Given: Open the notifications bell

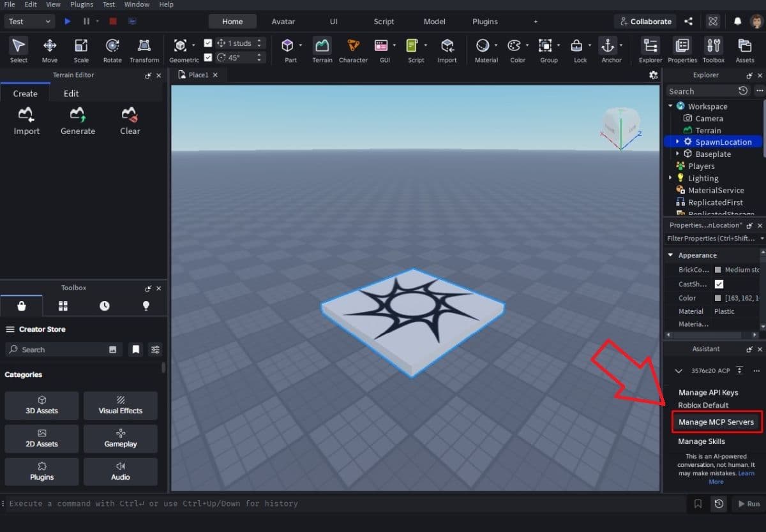Looking at the screenshot, I should [737, 21].
